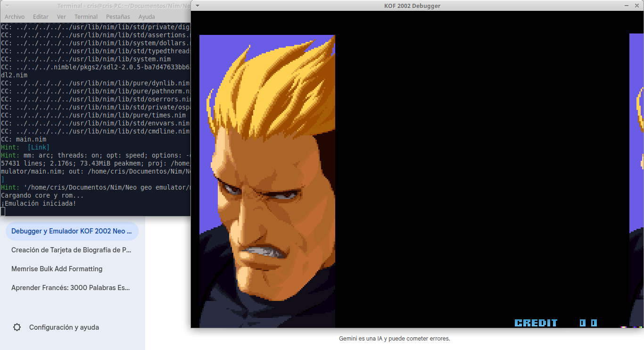
Task: Open the Terminal window menu arrow in title bar
Action: click(x=8, y=6)
